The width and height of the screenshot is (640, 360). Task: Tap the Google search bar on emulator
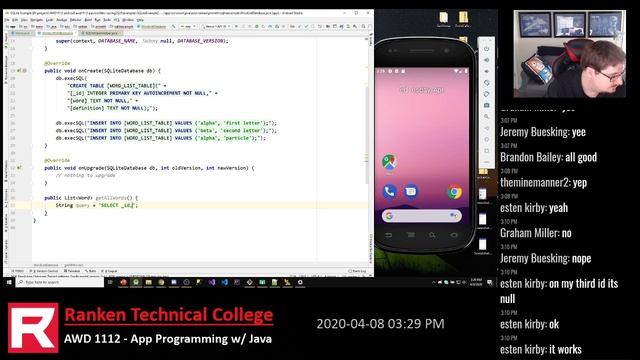click(x=422, y=216)
